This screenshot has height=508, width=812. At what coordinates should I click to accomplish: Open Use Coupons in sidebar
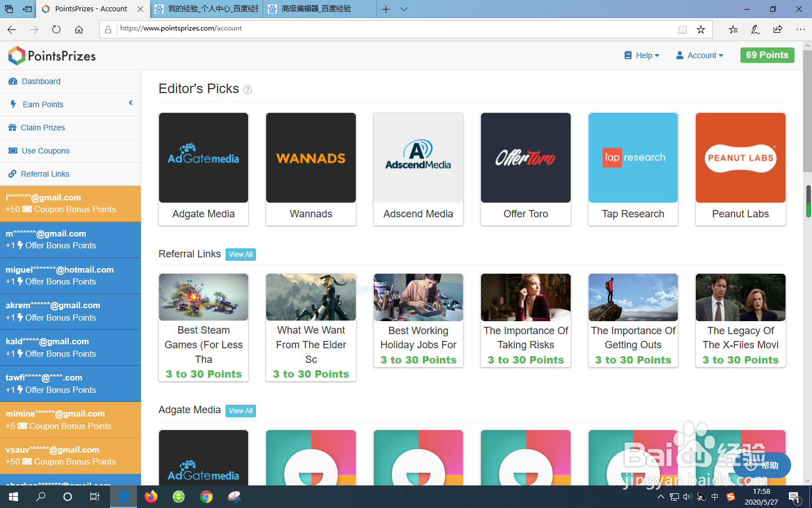pos(70,151)
